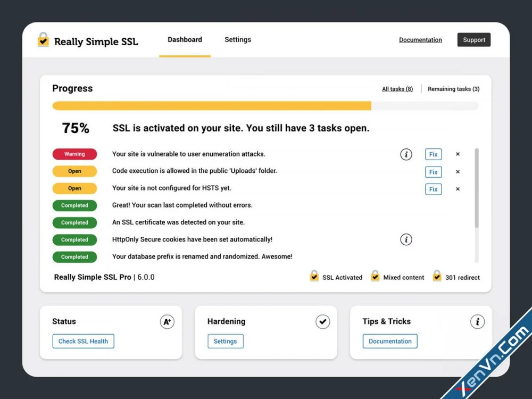Screen dimensions: 532x399
Task: Click the info icon in Tips & Tricks
Action: [477, 322]
